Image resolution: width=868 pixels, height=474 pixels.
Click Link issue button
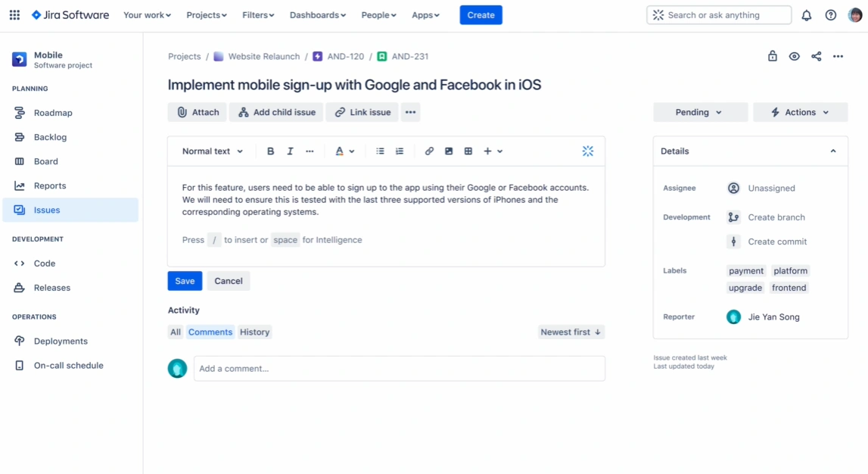(362, 112)
